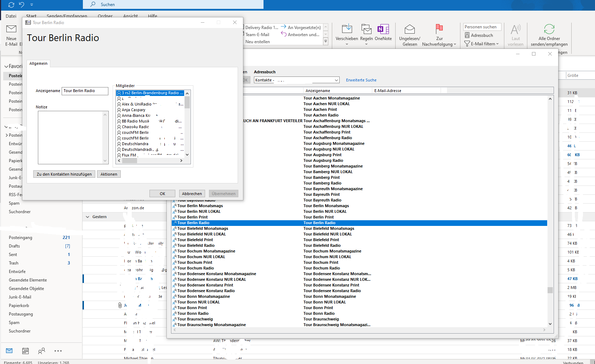The width and height of the screenshot is (595, 364).
Task: Click Alle Ordner senden/empfangen icon
Action: [x=549, y=29]
